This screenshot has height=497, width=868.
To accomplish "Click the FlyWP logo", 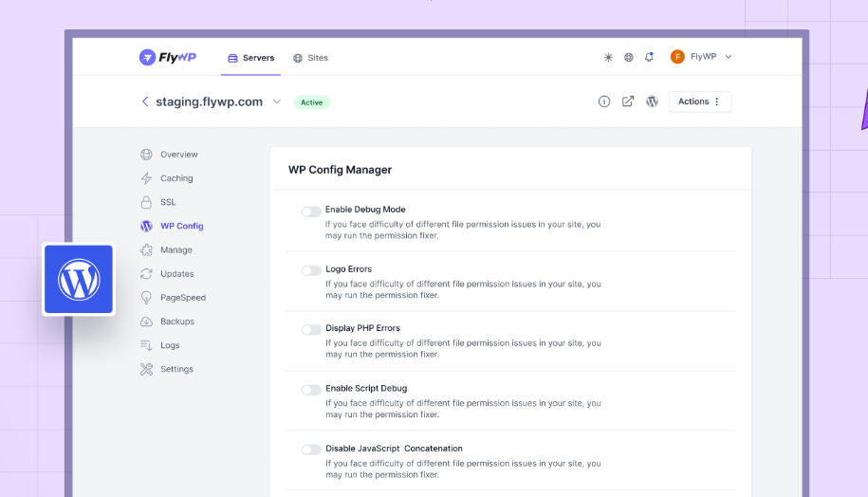I will click(x=167, y=57).
